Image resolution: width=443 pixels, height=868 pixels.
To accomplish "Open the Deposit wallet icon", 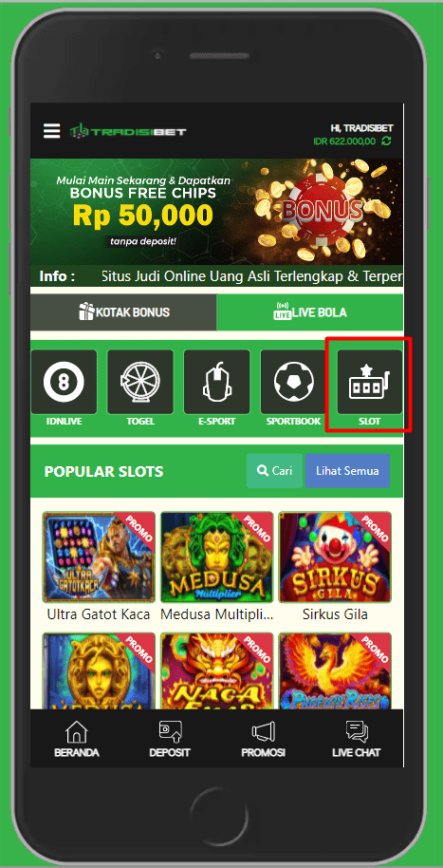I will tap(170, 739).
